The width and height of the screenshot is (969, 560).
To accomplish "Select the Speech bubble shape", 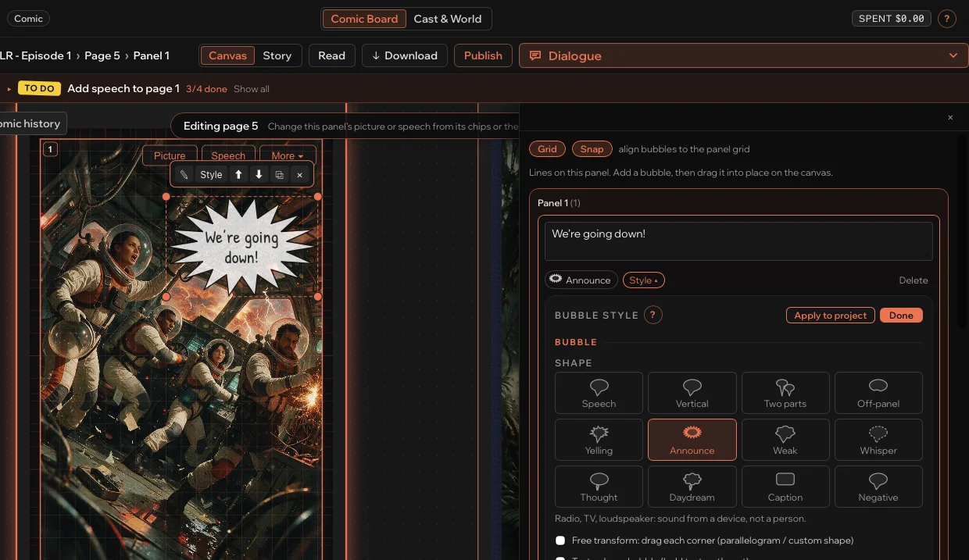I will coord(599,393).
